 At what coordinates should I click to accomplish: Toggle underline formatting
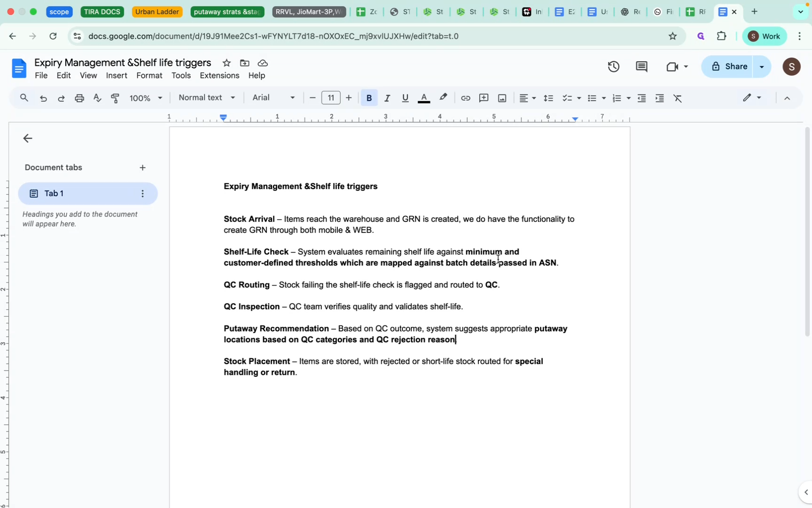tap(405, 98)
